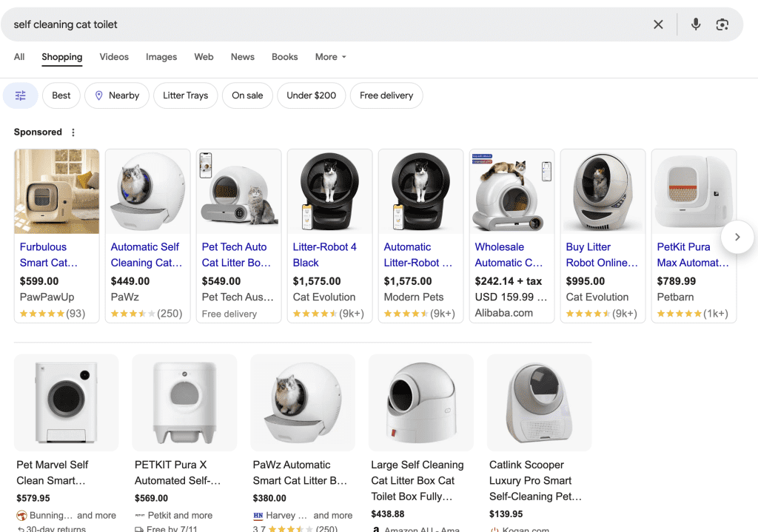Apply the Under $200 filter
This screenshot has height=532, width=758.
click(x=311, y=95)
